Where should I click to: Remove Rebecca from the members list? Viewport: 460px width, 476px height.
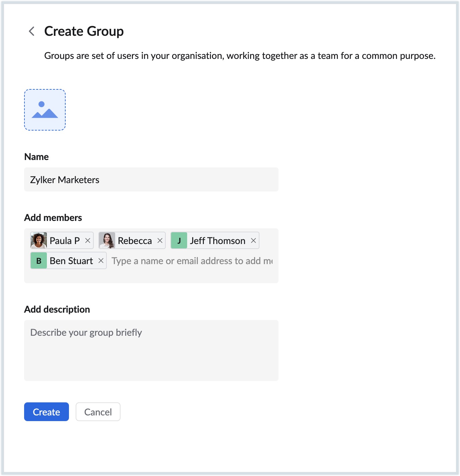[160, 240]
